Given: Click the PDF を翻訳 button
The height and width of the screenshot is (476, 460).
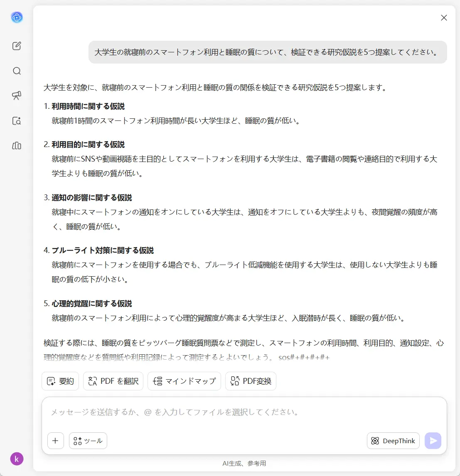Looking at the screenshot, I should tap(113, 381).
